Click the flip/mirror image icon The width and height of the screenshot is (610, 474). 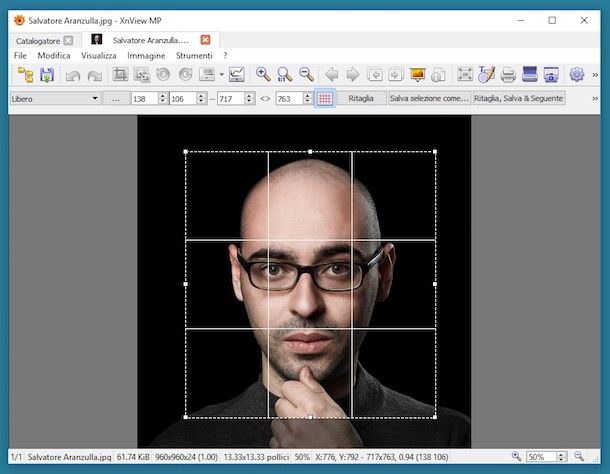(207, 74)
